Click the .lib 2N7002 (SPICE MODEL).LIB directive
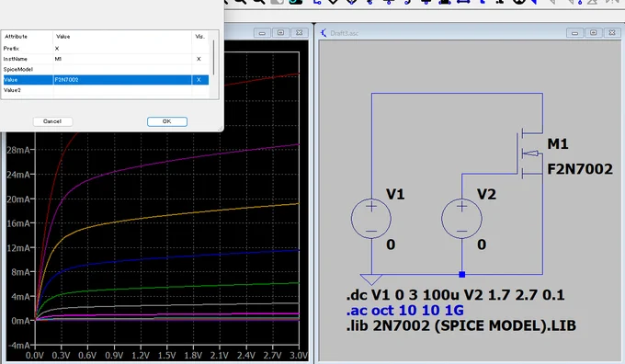Screen dimensions: 625x364 [461, 325]
